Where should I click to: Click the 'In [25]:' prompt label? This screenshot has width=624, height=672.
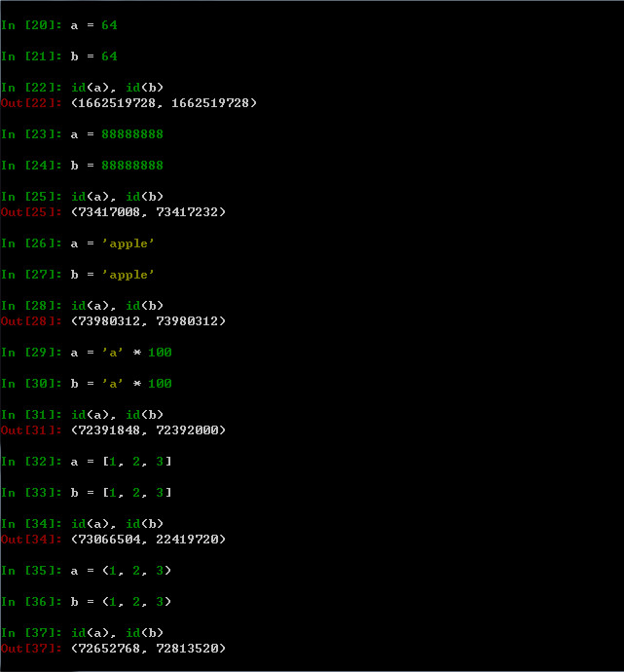coord(31,197)
